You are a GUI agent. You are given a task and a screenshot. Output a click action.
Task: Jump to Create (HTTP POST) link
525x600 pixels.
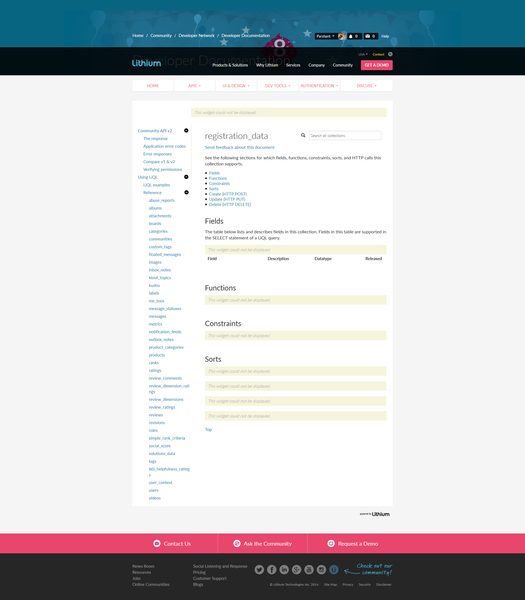[228, 194]
